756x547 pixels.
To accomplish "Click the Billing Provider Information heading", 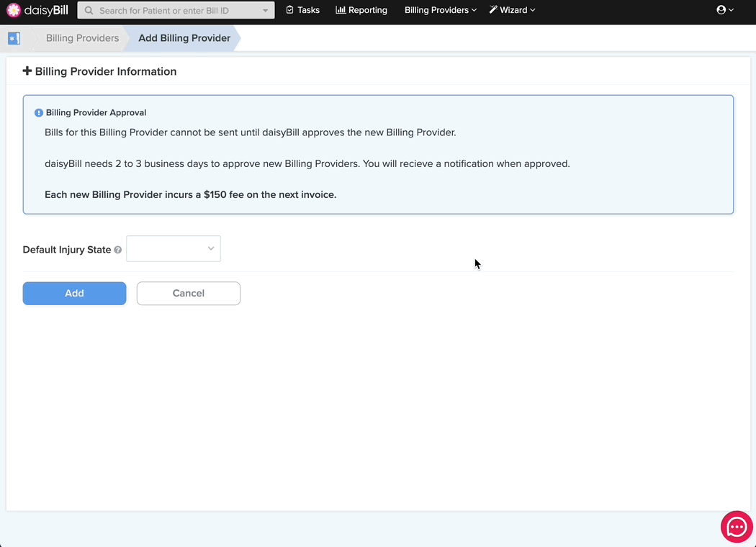I will (x=106, y=71).
